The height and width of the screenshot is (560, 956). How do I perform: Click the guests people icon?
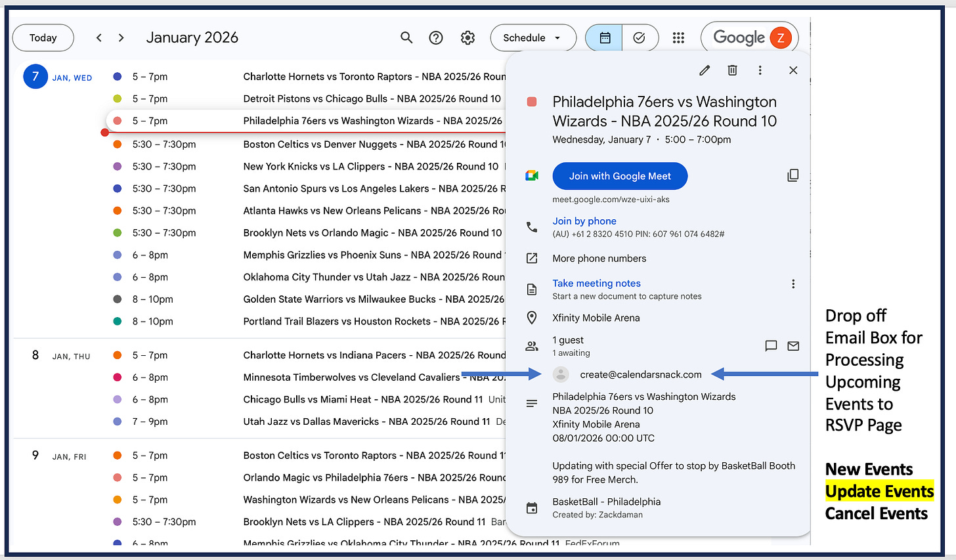pyautogui.click(x=532, y=346)
